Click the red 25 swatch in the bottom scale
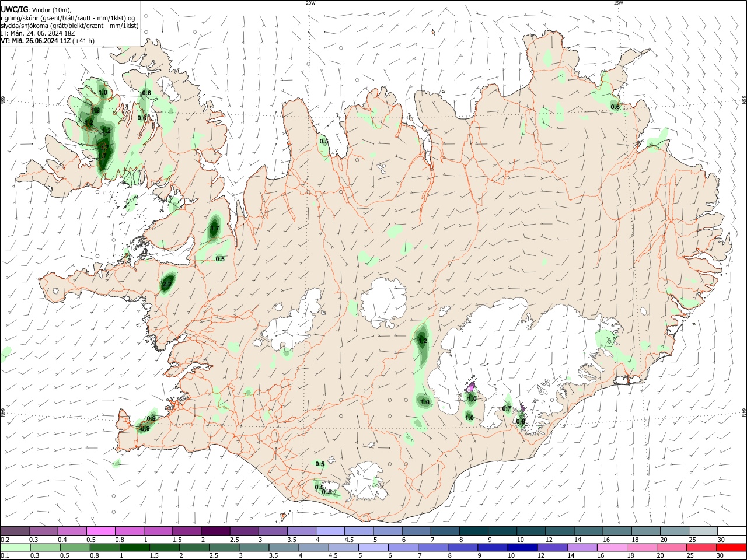The image size is (747, 560). pos(701,547)
